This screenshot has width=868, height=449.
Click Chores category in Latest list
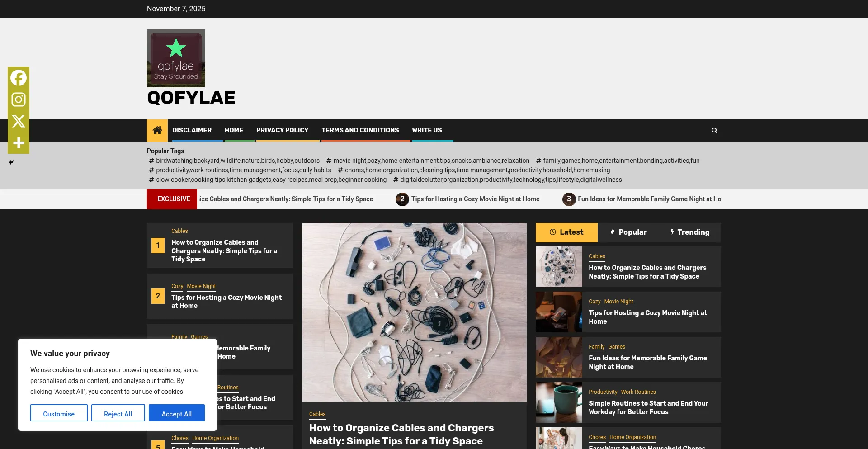click(597, 437)
